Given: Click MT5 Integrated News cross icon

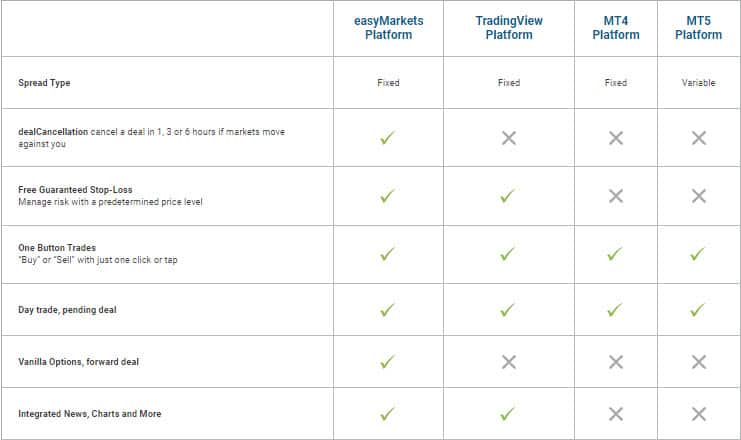Looking at the screenshot, I should pos(698,414).
